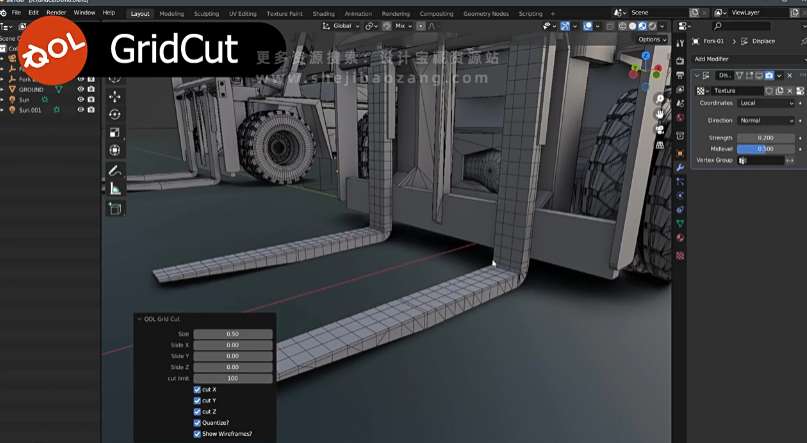The height and width of the screenshot is (443, 807).
Task: Disable Sun rendering via its camera icon
Action: tap(91, 99)
